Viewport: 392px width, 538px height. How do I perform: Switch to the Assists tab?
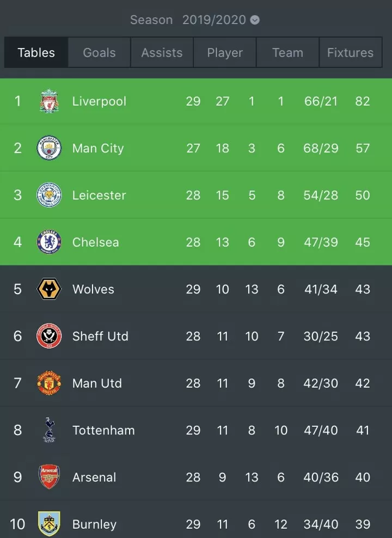point(162,52)
